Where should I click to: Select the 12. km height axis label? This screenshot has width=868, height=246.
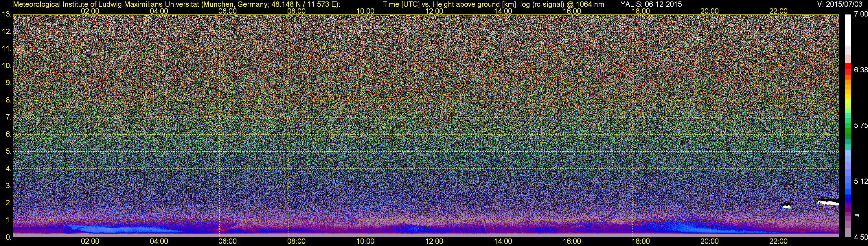pos(6,32)
